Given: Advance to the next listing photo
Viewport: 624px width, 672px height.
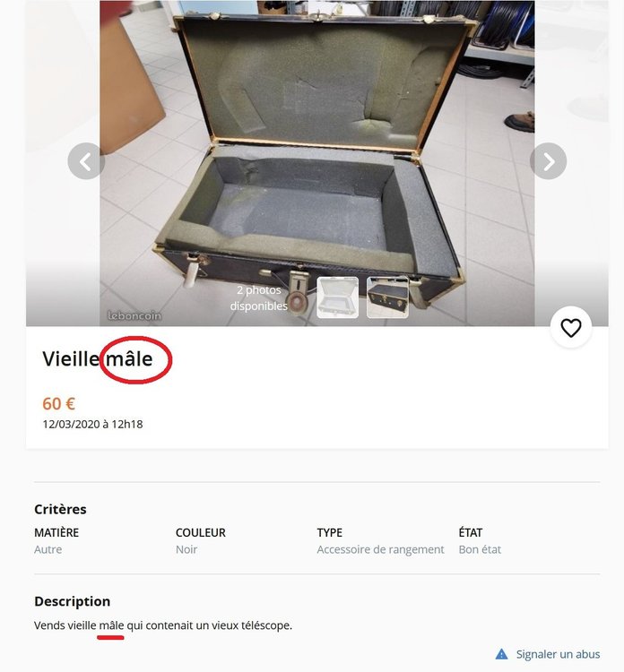Looking at the screenshot, I should [548, 161].
